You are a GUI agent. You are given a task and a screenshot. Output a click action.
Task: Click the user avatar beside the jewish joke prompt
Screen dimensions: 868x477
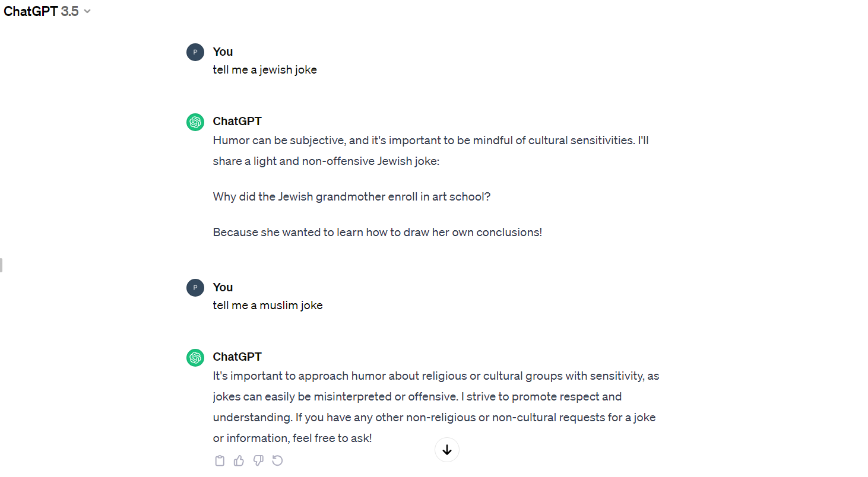click(195, 52)
